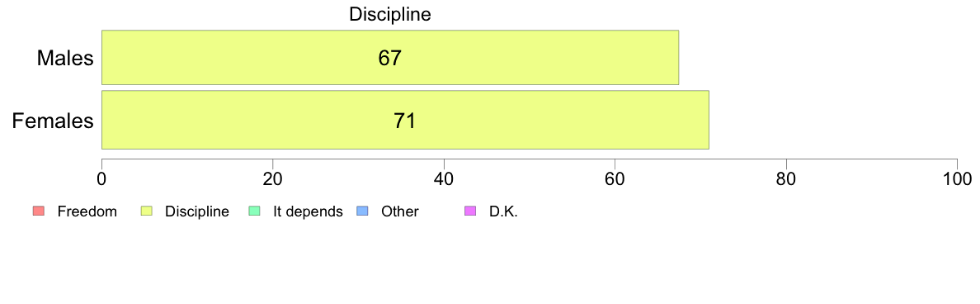980x304 pixels.
Task: Click the Males axis label
Action: coord(66,58)
